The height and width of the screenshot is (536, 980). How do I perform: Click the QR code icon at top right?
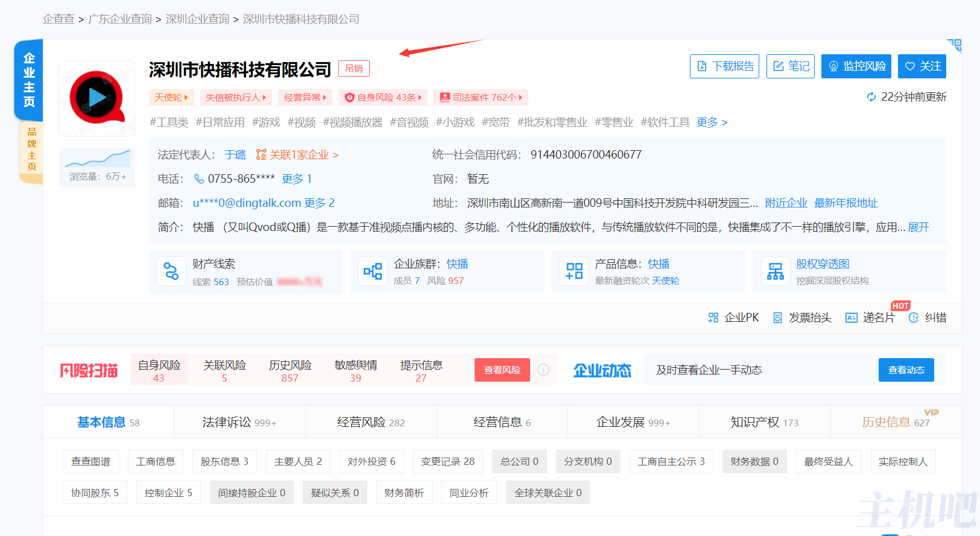tap(954, 45)
